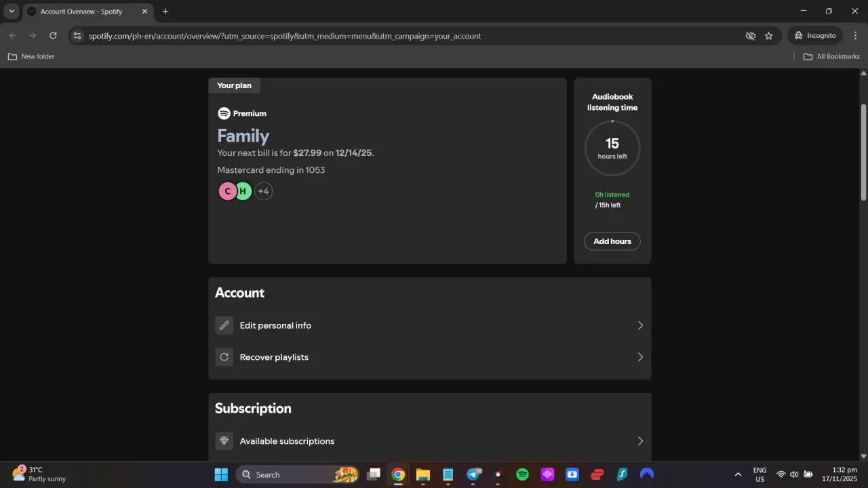Click the 0h listened text
The height and width of the screenshot is (488, 868).
[612, 195]
